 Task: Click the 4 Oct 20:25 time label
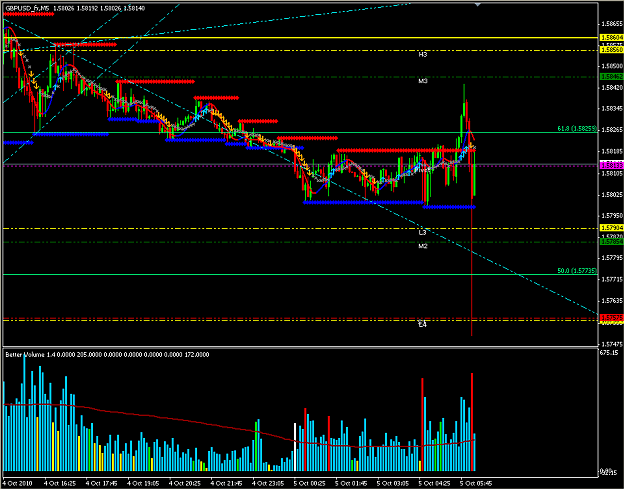(185, 484)
